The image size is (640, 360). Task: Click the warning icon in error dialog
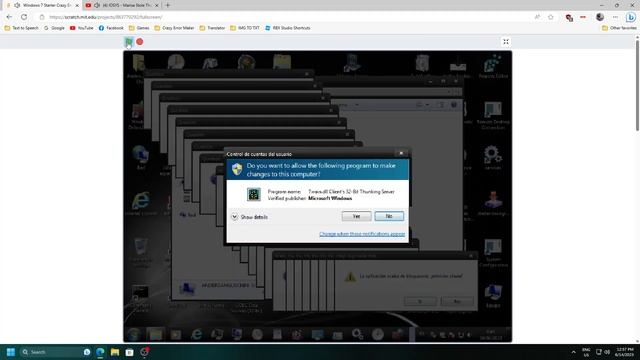350,277
